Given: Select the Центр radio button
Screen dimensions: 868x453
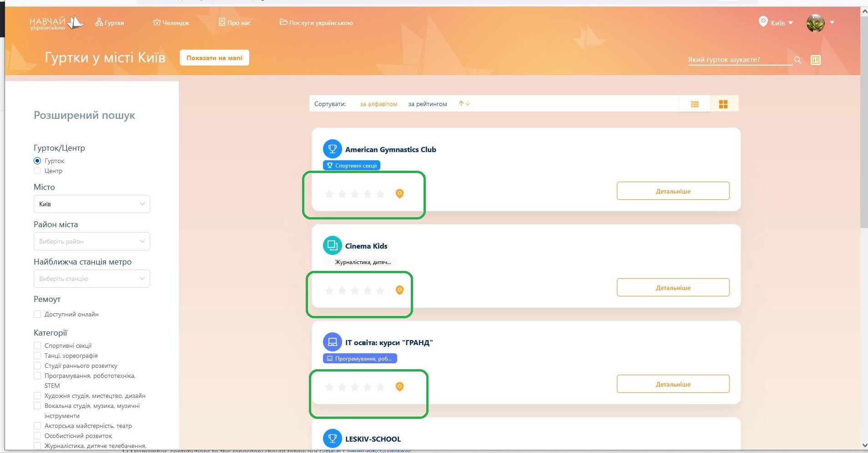Looking at the screenshot, I should tap(37, 171).
